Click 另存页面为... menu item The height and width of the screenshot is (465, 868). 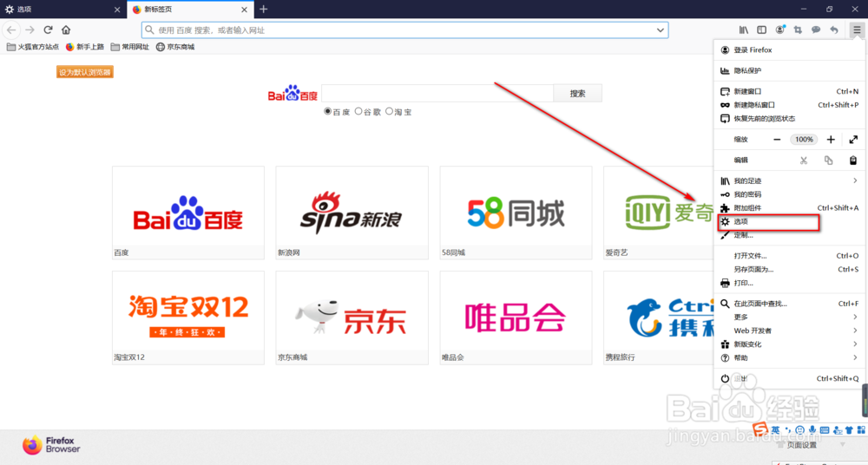789,270
